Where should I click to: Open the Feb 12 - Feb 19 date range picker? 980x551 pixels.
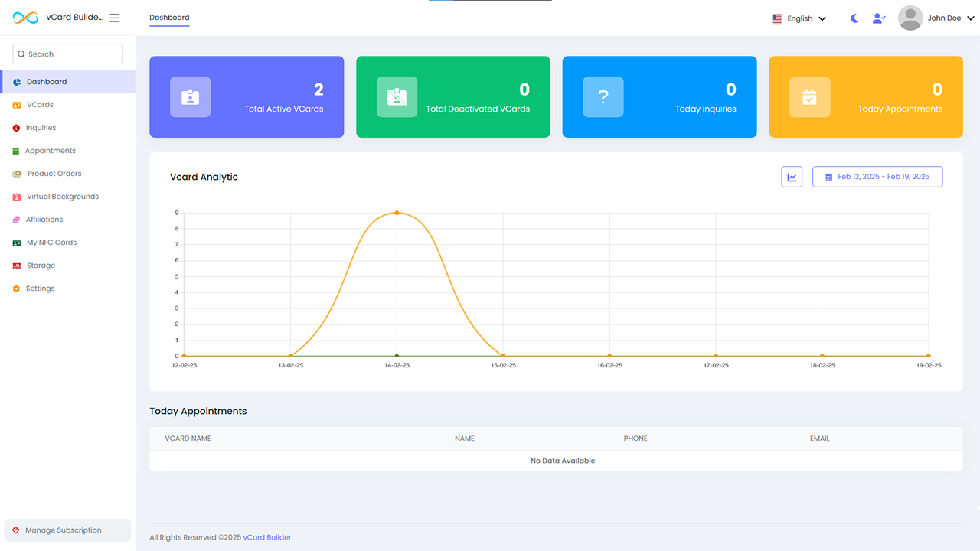(x=877, y=177)
